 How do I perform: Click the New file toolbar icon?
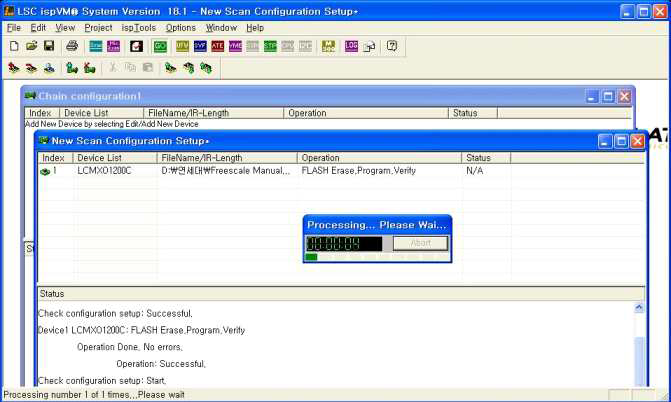pos(14,46)
